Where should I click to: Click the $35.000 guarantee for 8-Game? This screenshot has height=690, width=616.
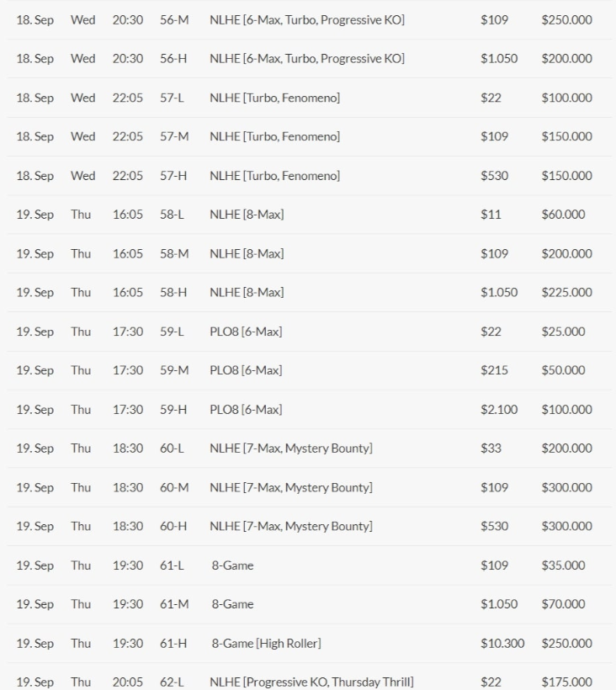tap(563, 565)
